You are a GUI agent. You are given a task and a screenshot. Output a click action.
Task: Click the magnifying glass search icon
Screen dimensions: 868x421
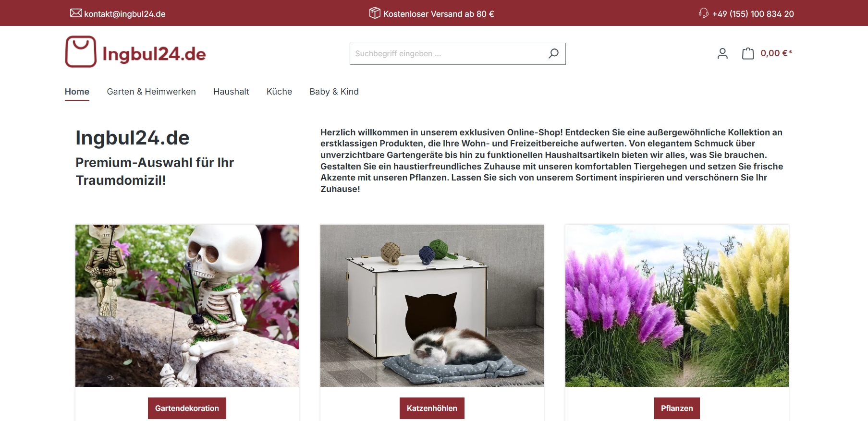coord(553,54)
